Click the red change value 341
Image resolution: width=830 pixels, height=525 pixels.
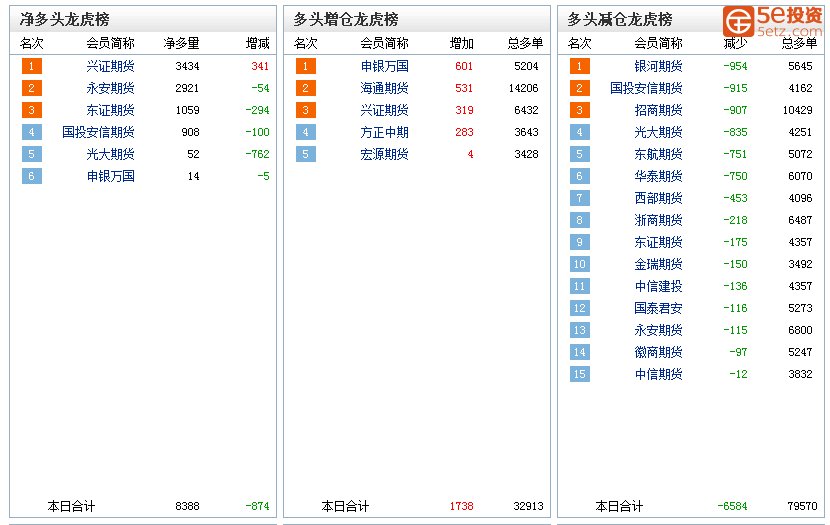[260, 66]
